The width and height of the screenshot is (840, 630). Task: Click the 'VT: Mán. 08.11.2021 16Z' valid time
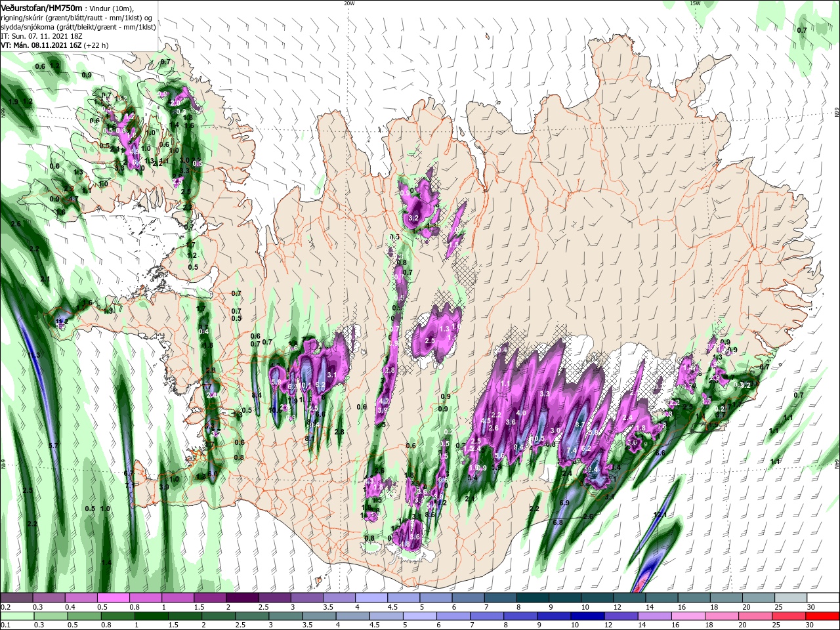click(41, 45)
